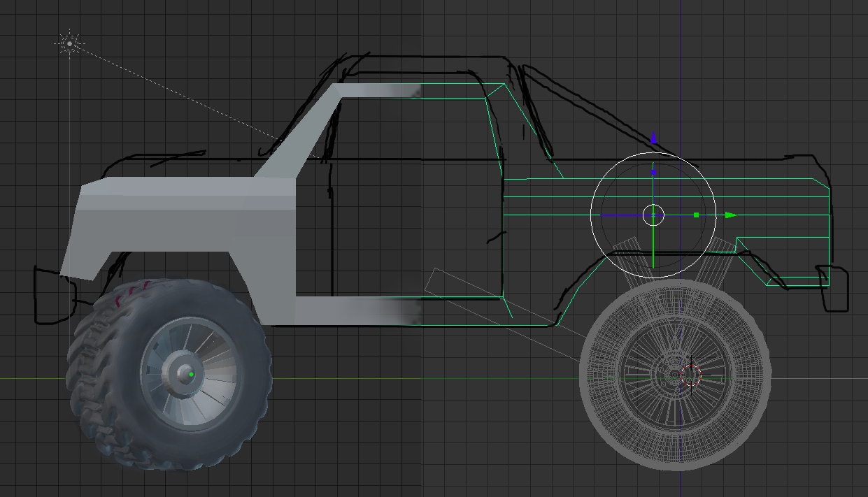Grab the blue Z-axis arrow manipulator

tap(653, 139)
